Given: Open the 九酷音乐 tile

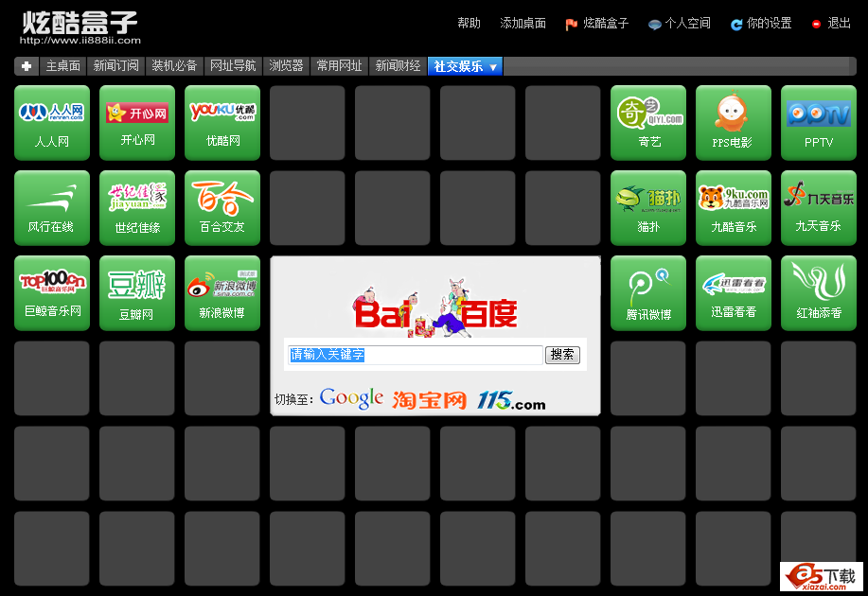Looking at the screenshot, I should (x=734, y=207).
